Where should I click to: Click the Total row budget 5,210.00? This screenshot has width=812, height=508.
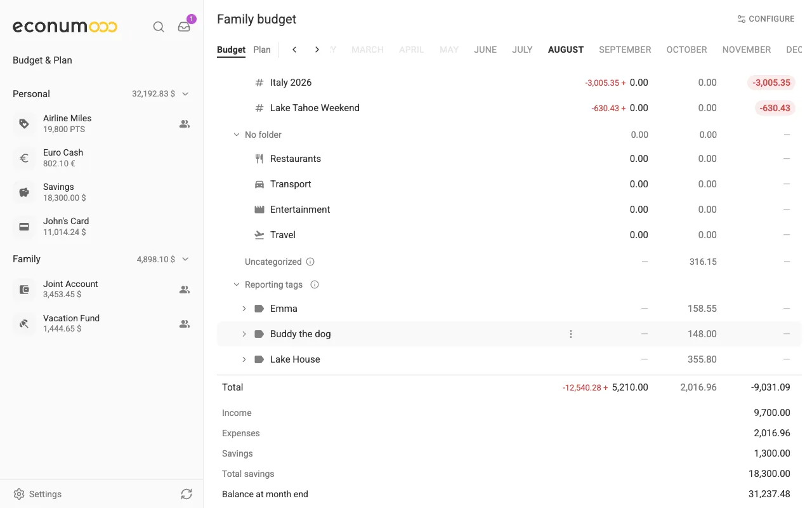pyautogui.click(x=630, y=387)
